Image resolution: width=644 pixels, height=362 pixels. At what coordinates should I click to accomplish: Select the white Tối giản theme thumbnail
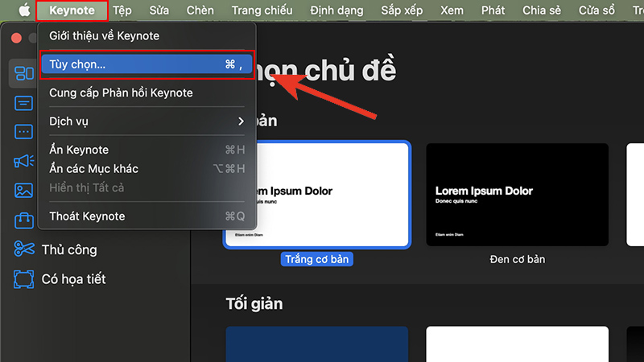click(x=517, y=344)
